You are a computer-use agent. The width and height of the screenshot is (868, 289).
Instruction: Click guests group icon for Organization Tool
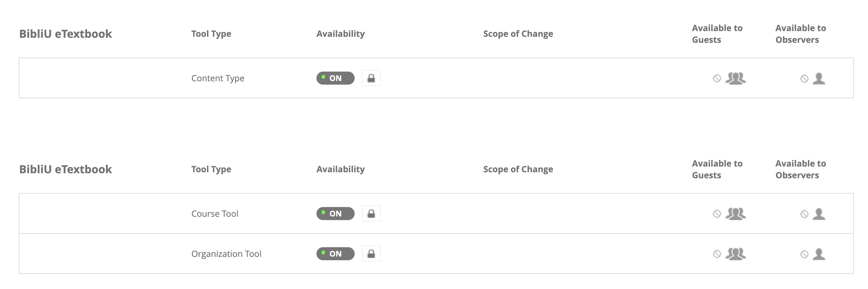coord(735,254)
